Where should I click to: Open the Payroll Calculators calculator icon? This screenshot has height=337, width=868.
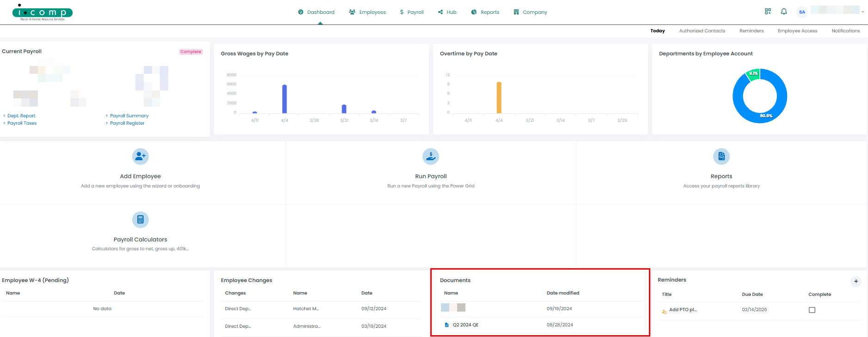141,220
